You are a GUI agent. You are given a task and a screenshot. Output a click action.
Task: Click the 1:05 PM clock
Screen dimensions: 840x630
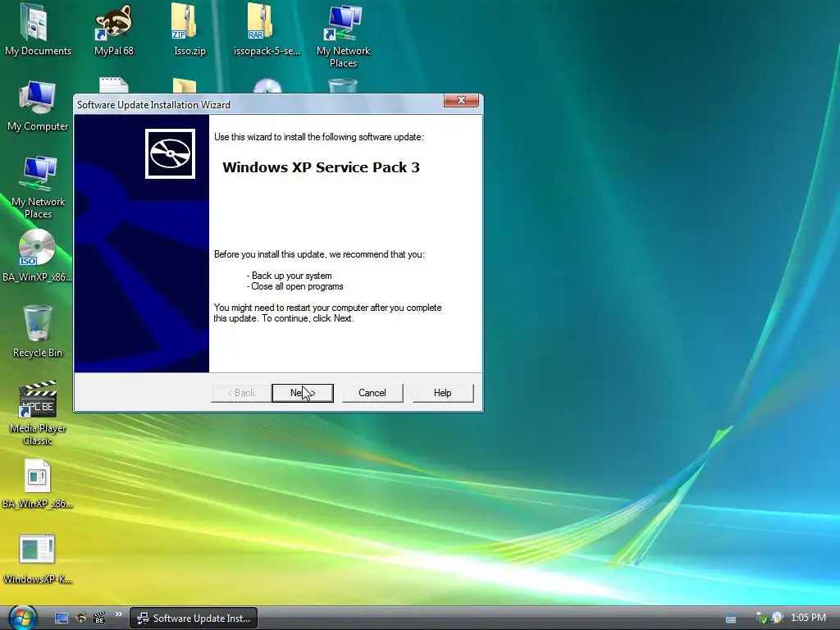pos(808,618)
